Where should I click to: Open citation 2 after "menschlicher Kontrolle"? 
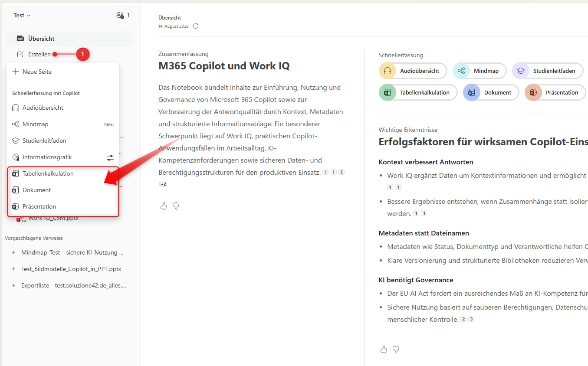[x=463, y=319]
